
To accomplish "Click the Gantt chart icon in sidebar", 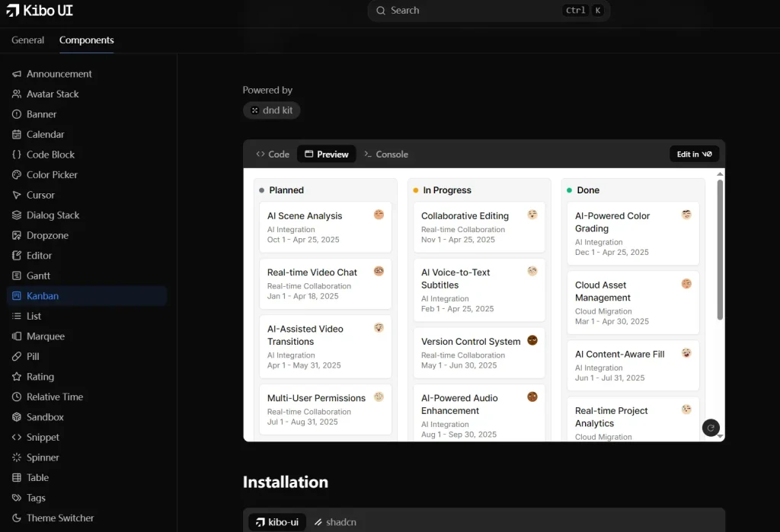I will [x=17, y=276].
